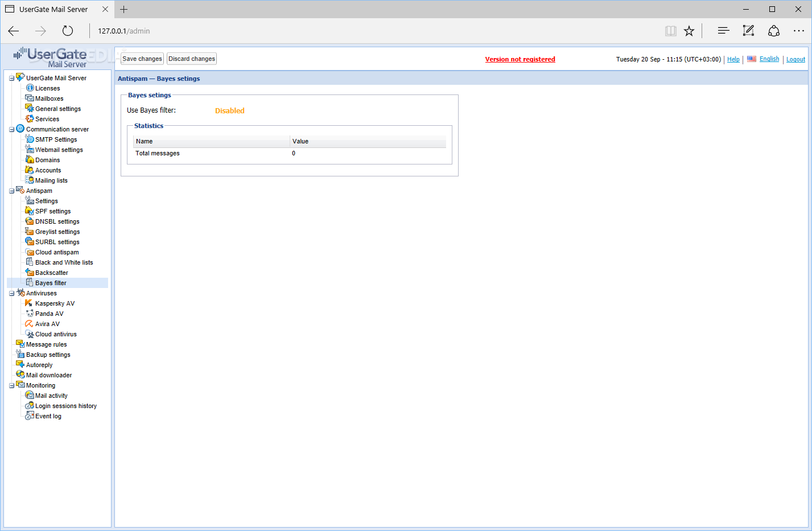Click the Event log icon
The image size is (812, 531).
30,415
